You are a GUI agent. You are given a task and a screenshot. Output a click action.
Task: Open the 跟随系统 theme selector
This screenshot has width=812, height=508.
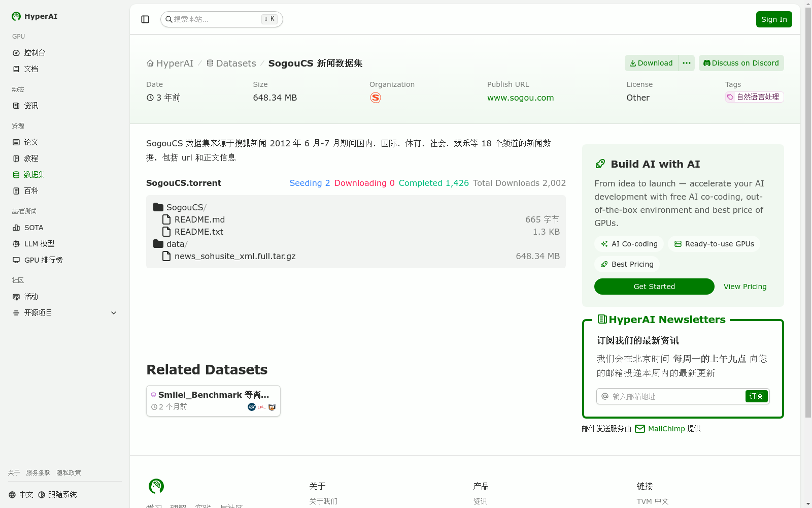click(x=57, y=495)
